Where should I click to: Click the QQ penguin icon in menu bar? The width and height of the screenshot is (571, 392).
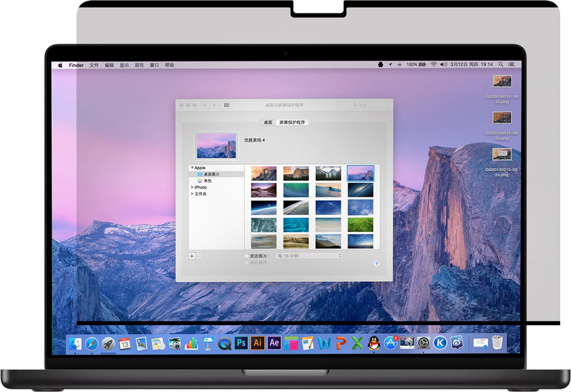(x=380, y=65)
